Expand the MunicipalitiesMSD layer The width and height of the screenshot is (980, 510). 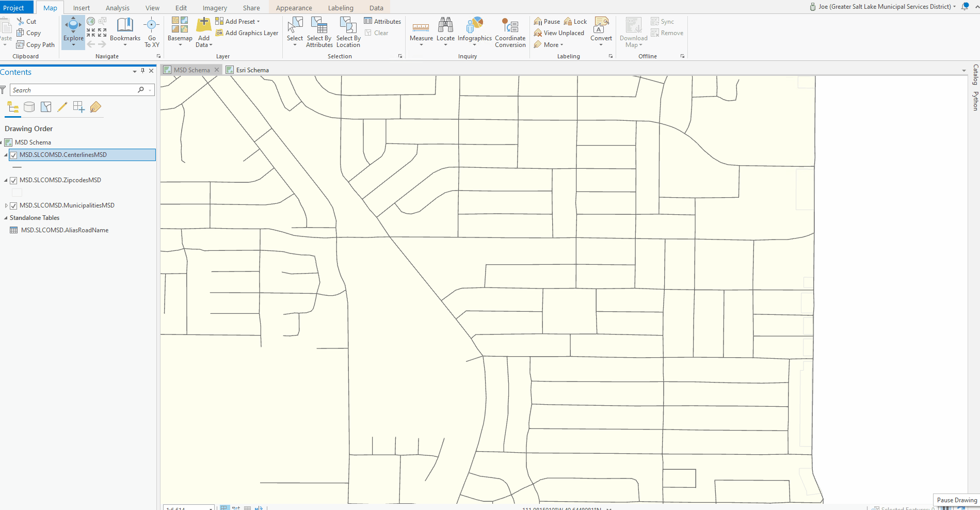[x=6, y=205]
